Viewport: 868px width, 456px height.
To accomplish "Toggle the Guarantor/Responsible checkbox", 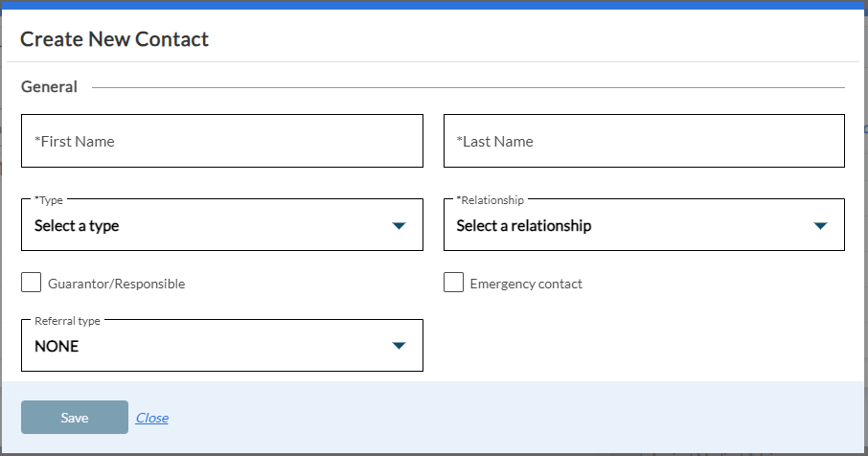I will coord(32,283).
